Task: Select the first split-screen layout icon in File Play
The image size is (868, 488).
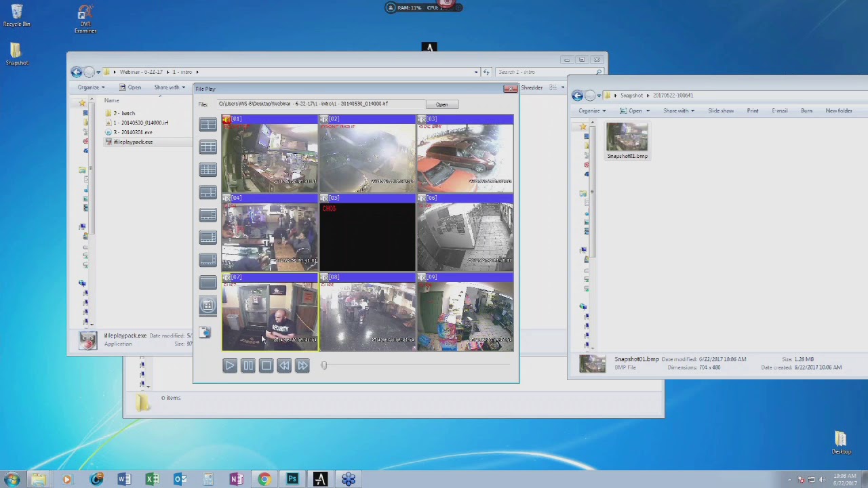Action: coord(208,124)
